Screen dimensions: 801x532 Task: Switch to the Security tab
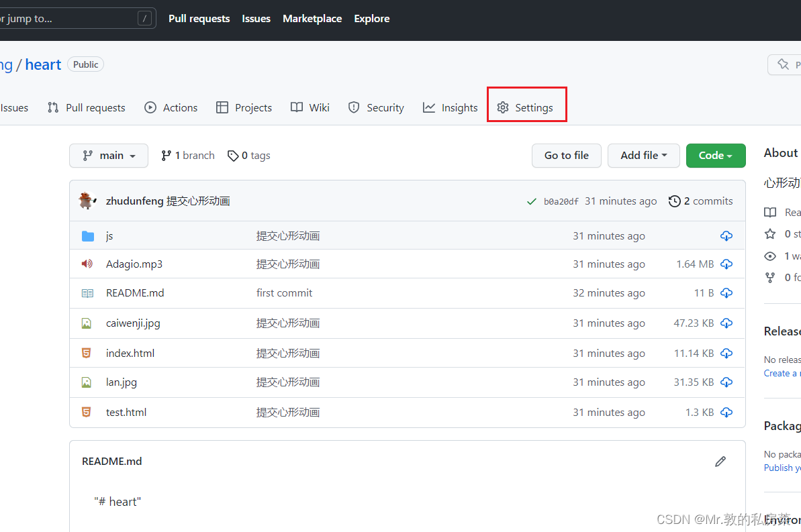tap(376, 108)
